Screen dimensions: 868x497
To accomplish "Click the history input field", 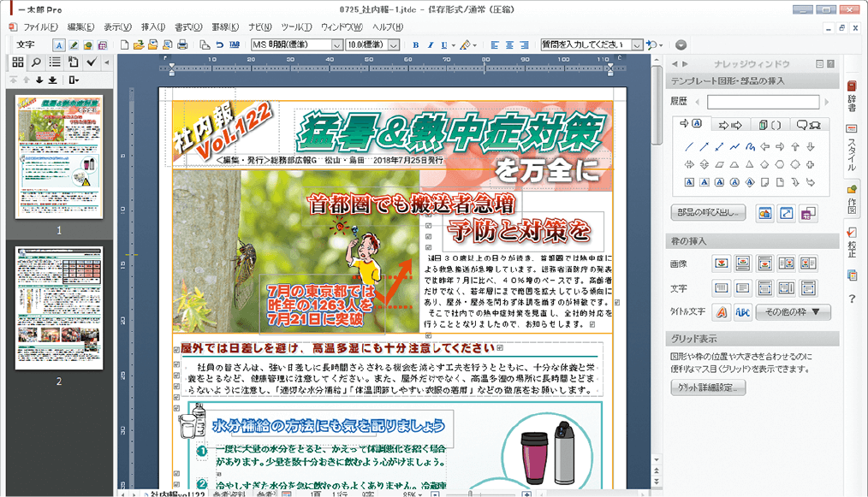I will pyautogui.click(x=763, y=102).
